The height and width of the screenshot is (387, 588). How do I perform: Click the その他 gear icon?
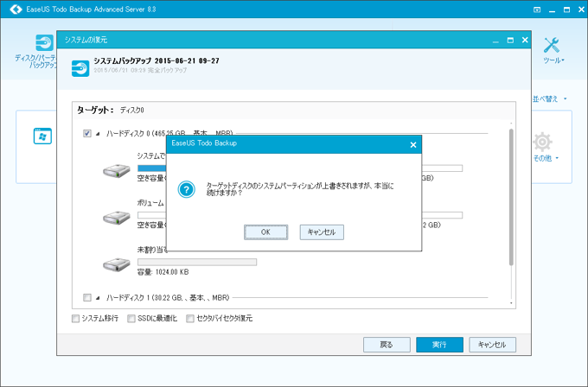pyautogui.click(x=542, y=142)
